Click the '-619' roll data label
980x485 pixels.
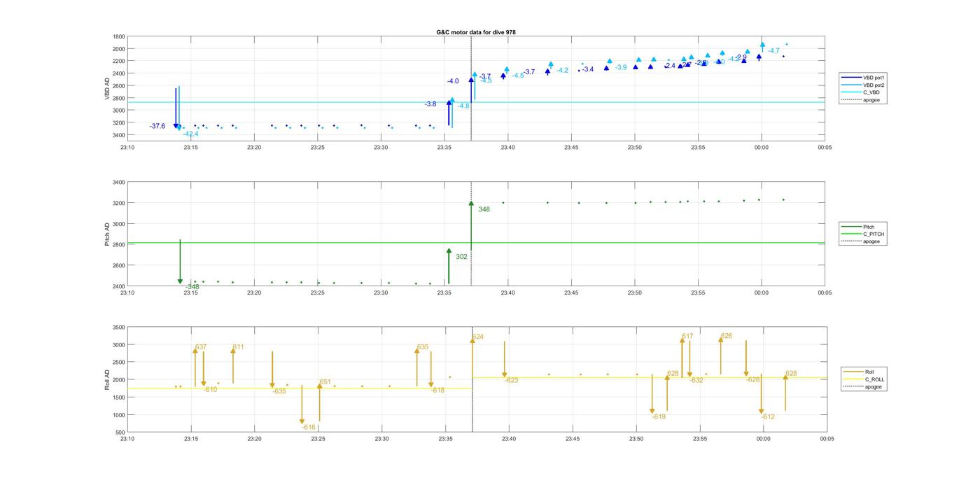pos(659,417)
